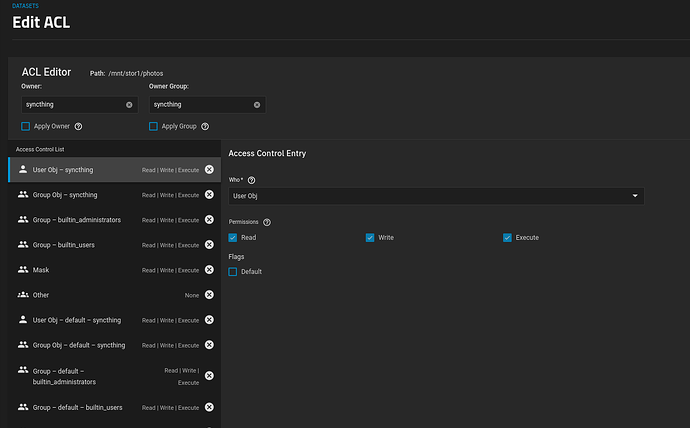690x428 pixels.
Task: Clear the Owner Group field
Action: [257, 105]
